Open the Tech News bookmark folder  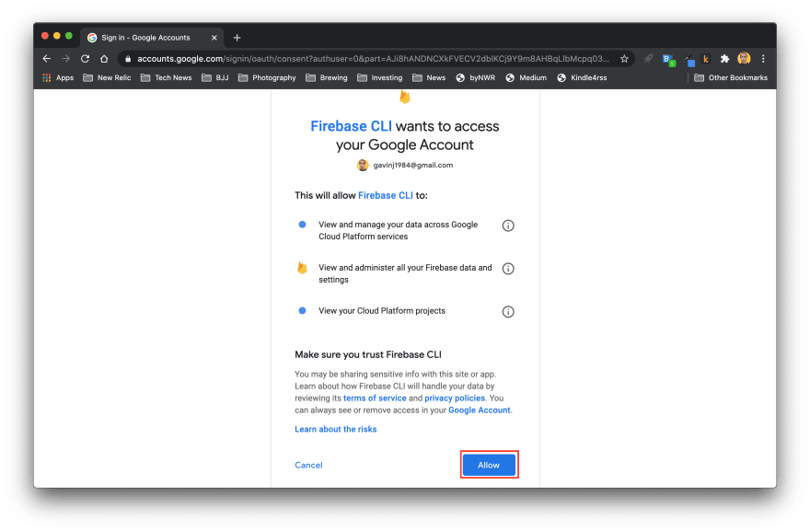point(167,78)
